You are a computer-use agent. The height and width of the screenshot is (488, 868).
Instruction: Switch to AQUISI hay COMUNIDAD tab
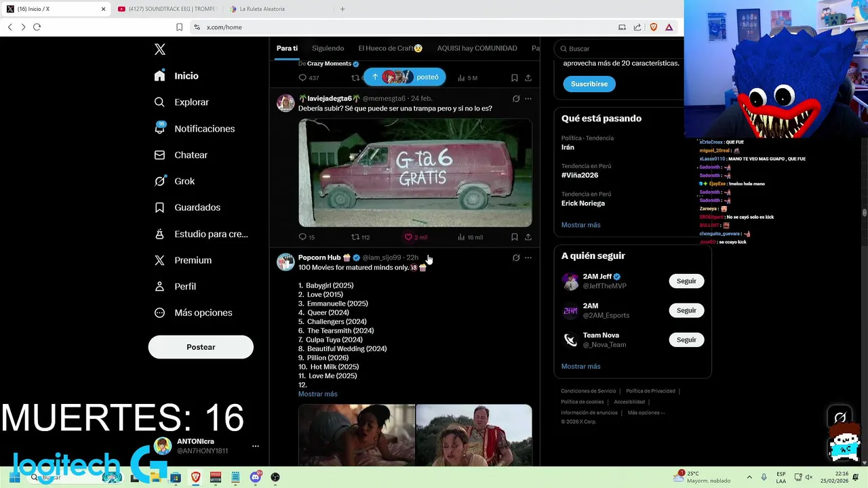pos(477,48)
